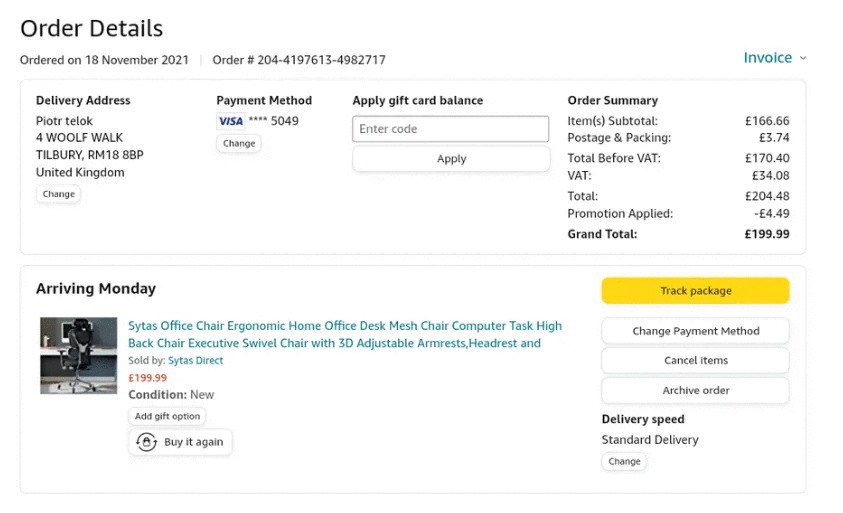Archive this order
843x513 pixels.
(695, 390)
